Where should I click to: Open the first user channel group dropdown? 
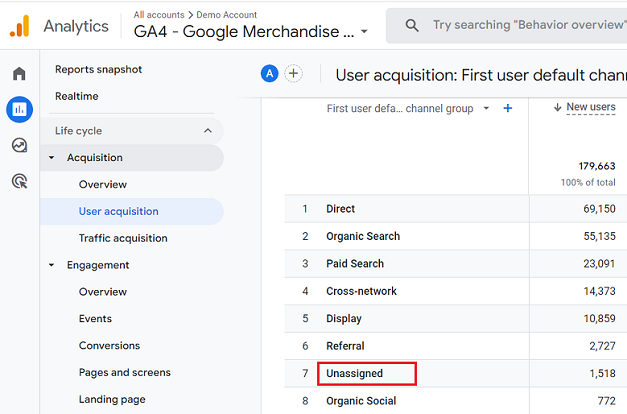[x=486, y=108]
